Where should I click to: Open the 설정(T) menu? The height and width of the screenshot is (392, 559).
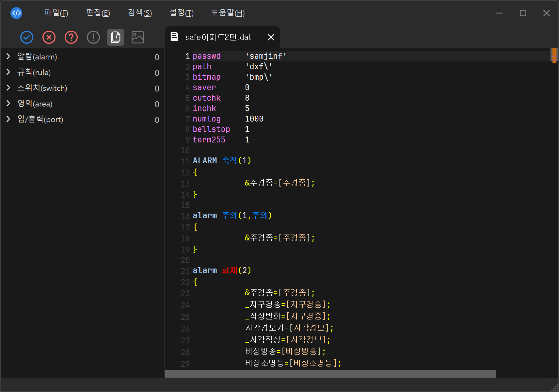coord(182,13)
